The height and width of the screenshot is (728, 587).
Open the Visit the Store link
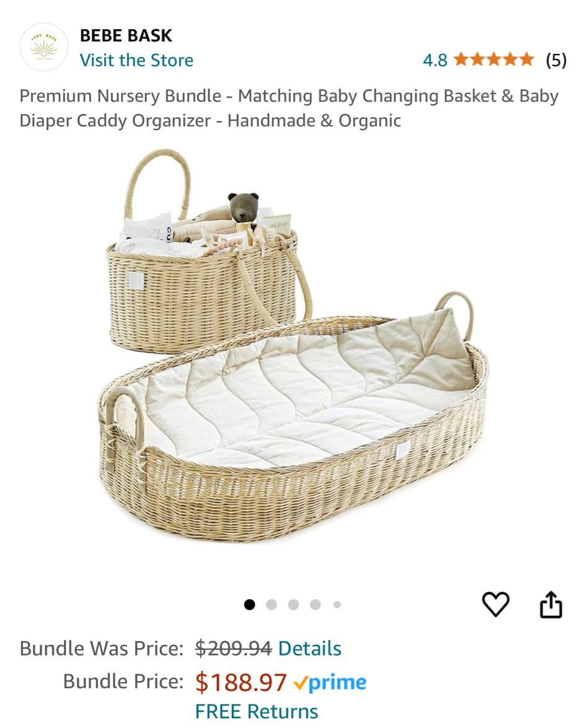pyautogui.click(x=136, y=60)
